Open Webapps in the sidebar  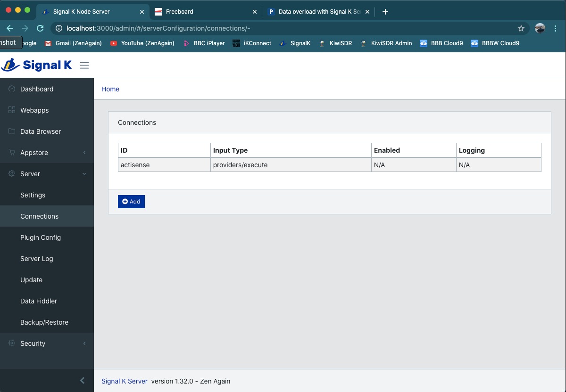47,110
